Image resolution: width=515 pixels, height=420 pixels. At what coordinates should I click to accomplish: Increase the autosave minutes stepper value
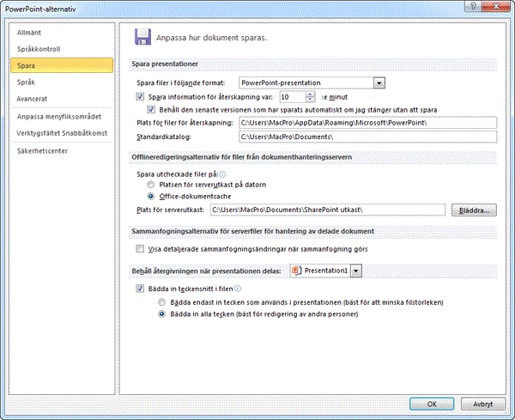(x=310, y=94)
